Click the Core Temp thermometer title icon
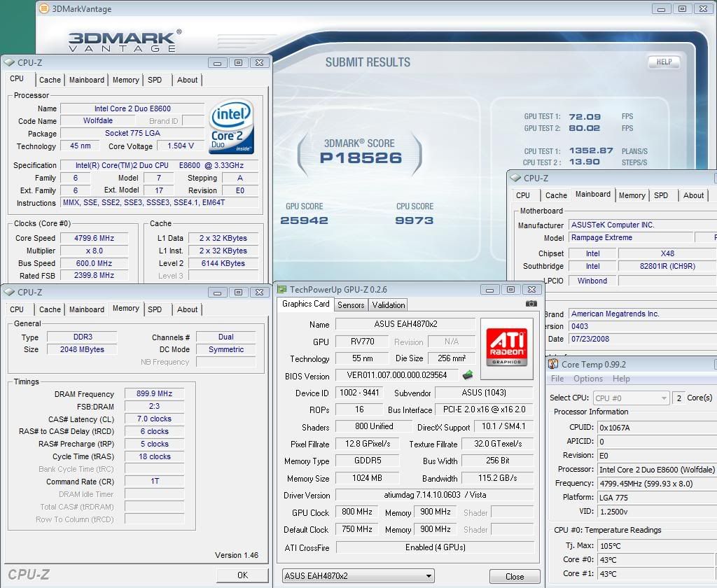Viewport: 717px width, 588px height. point(552,364)
